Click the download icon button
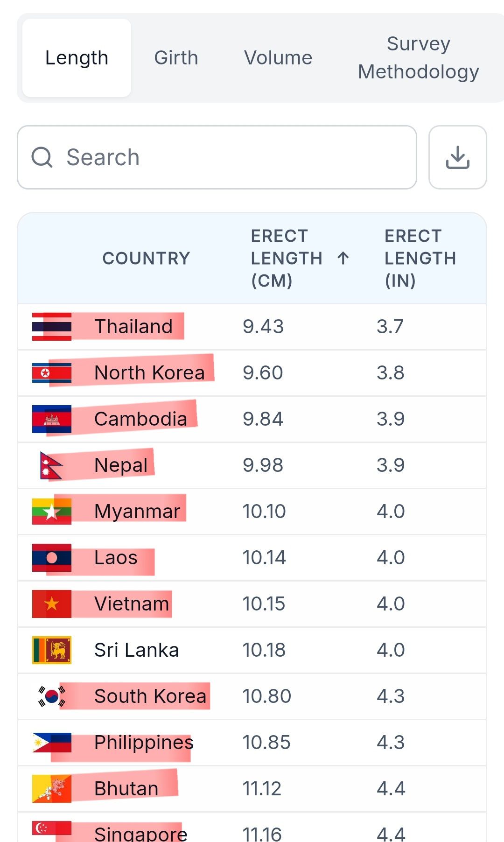The height and width of the screenshot is (842, 504). click(457, 157)
